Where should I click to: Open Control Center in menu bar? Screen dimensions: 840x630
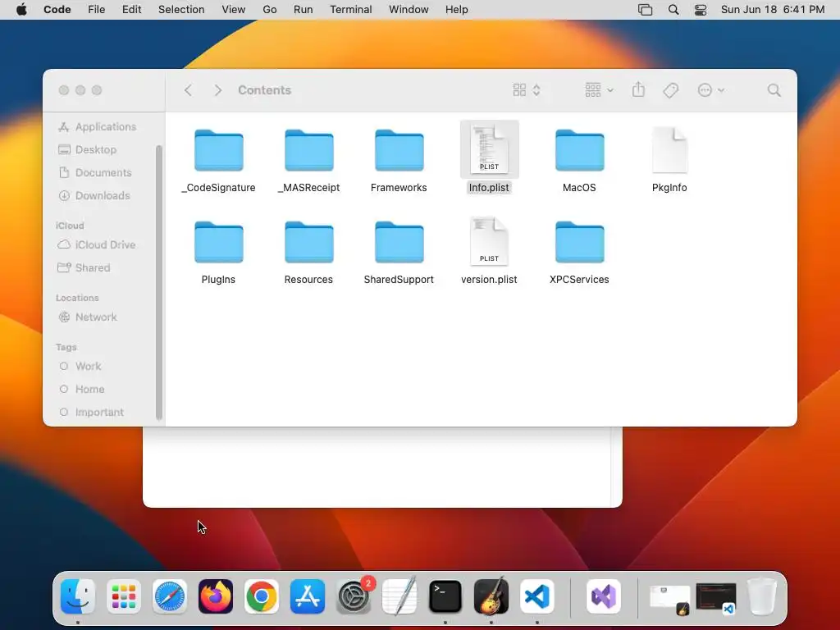[701, 10]
